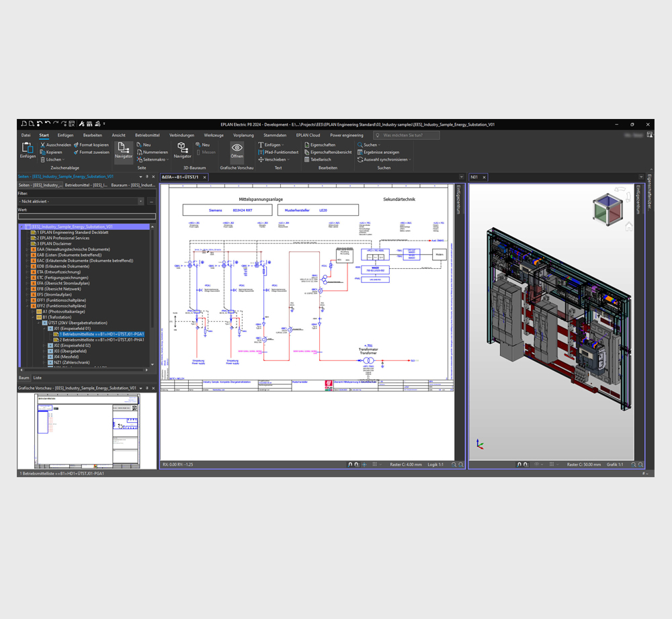The width and height of the screenshot is (672, 619).
Task: Open the Text Einfügen dropdown
Action: (271, 145)
